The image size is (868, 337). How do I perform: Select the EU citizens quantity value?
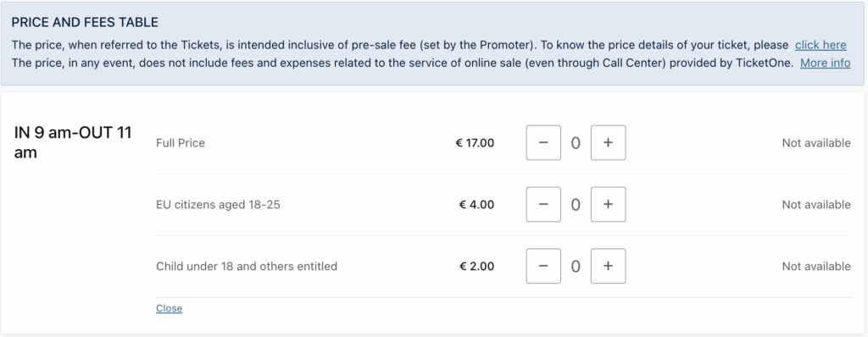pos(576,205)
